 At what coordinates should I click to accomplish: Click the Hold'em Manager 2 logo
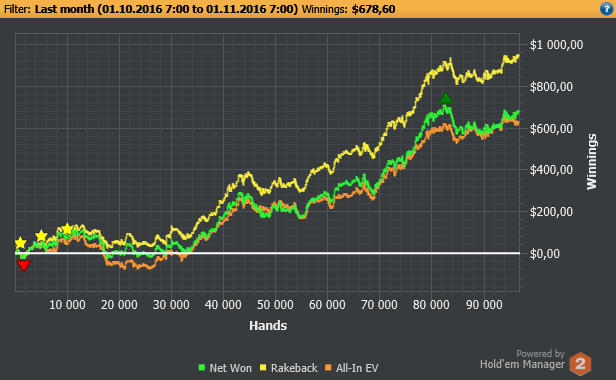pos(581,364)
